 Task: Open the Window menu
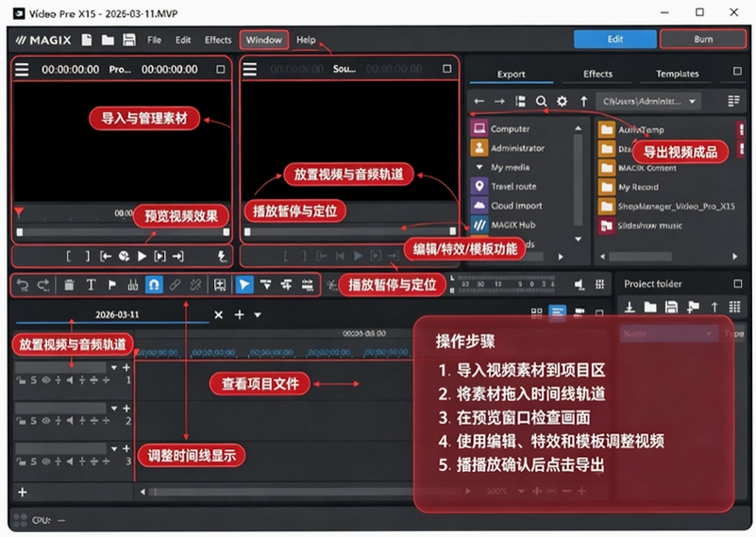click(x=263, y=40)
